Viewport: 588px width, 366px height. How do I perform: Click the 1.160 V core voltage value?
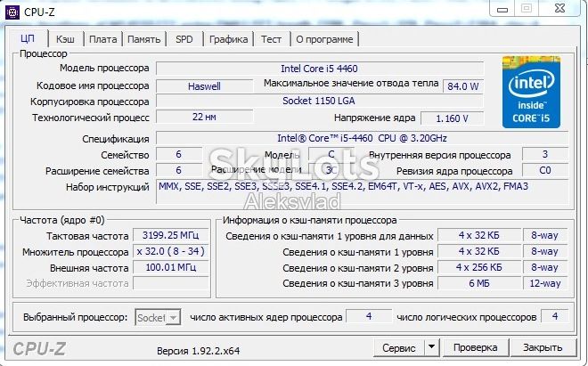pyautogui.click(x=453, y=118)
